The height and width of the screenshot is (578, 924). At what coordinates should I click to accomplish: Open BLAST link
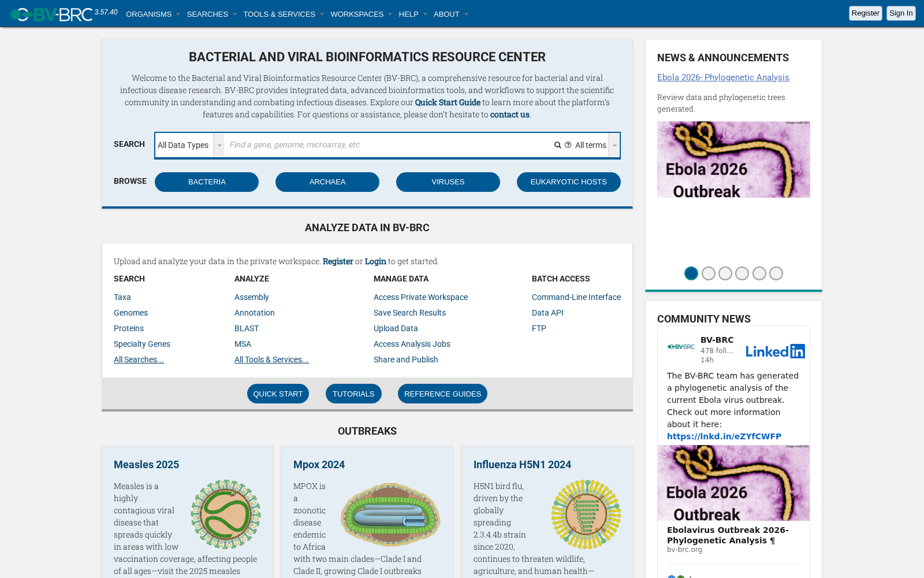coord(247,328)
